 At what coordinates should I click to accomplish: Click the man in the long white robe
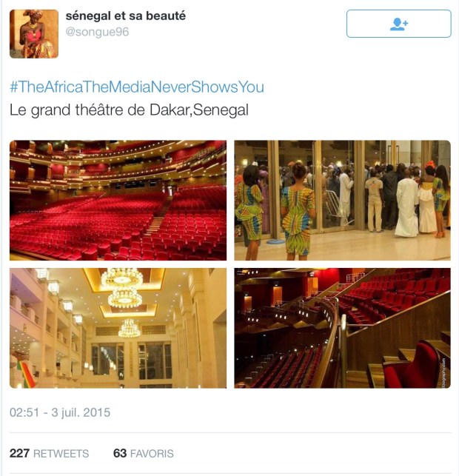(x=406, y=205)
